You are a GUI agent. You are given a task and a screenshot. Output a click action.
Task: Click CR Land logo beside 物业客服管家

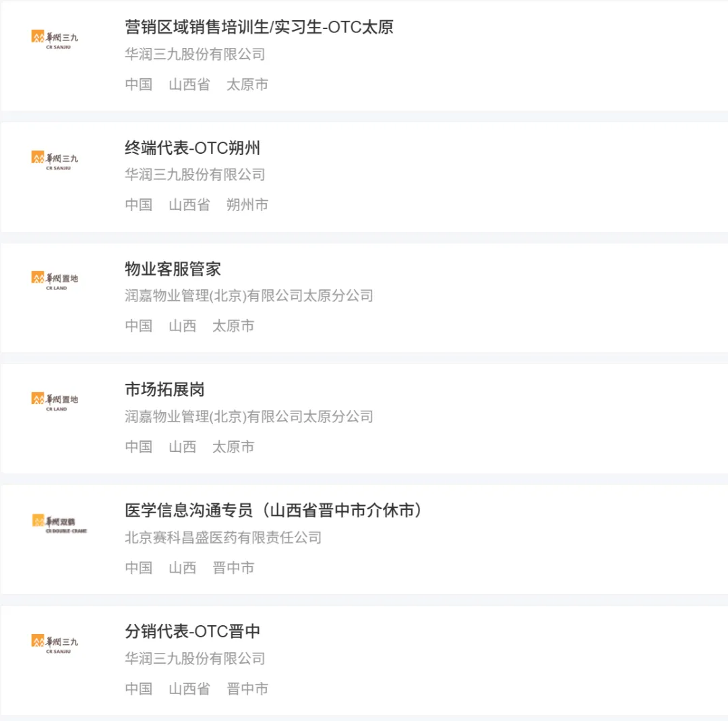[55, 281]
